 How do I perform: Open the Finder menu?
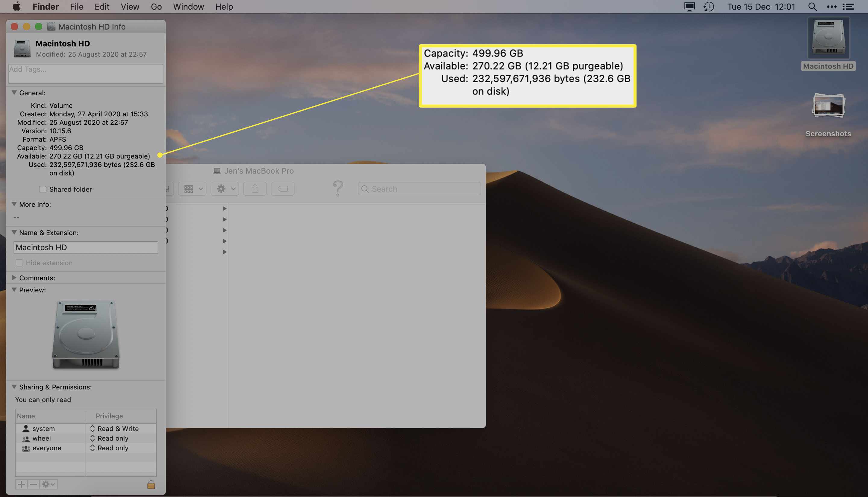46,7
